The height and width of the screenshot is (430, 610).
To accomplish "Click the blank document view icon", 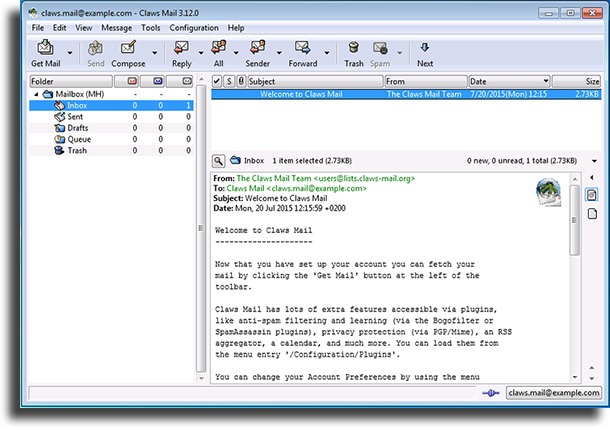I will (592, 214).
